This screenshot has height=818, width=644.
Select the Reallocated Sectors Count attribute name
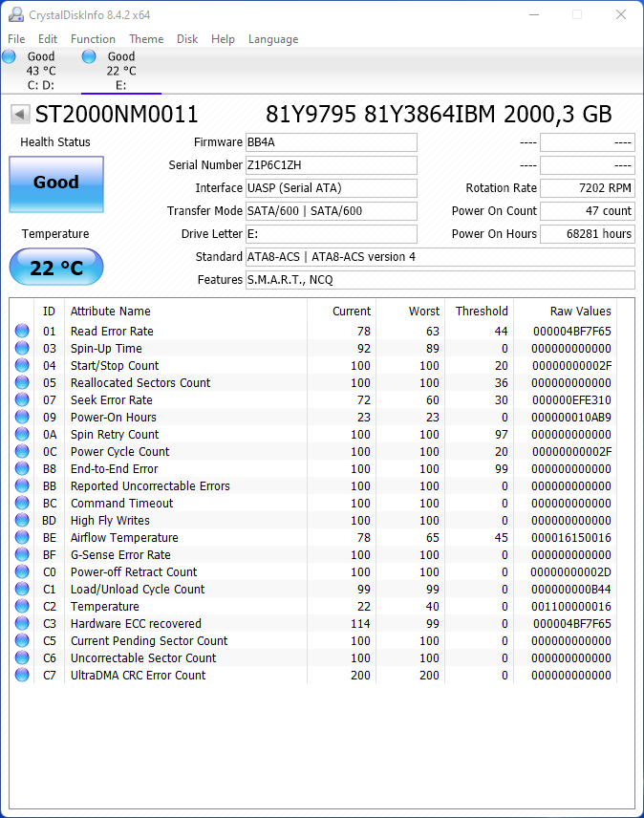(140, 383)
